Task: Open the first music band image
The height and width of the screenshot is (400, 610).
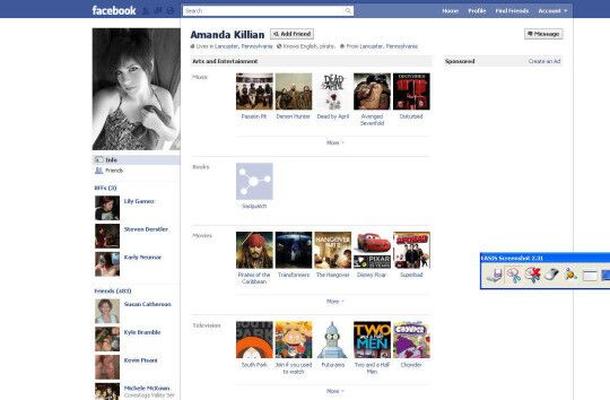Action: 254,91
